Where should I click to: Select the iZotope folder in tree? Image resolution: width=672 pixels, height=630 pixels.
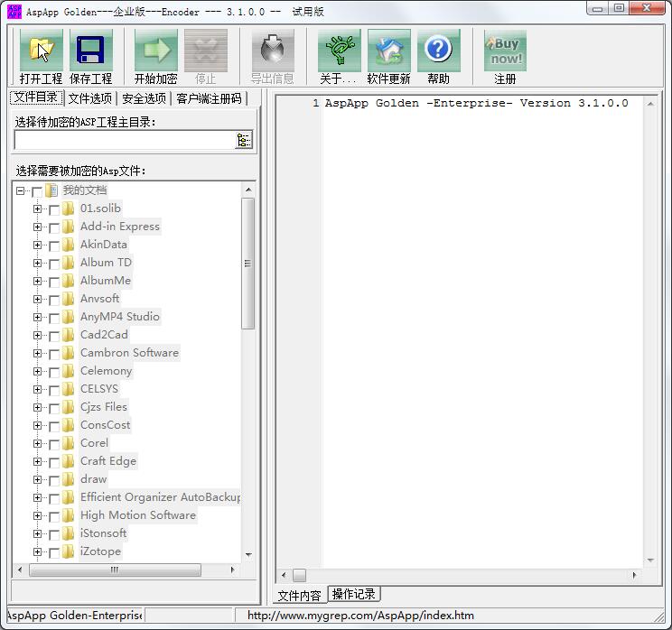pos(100,551)
